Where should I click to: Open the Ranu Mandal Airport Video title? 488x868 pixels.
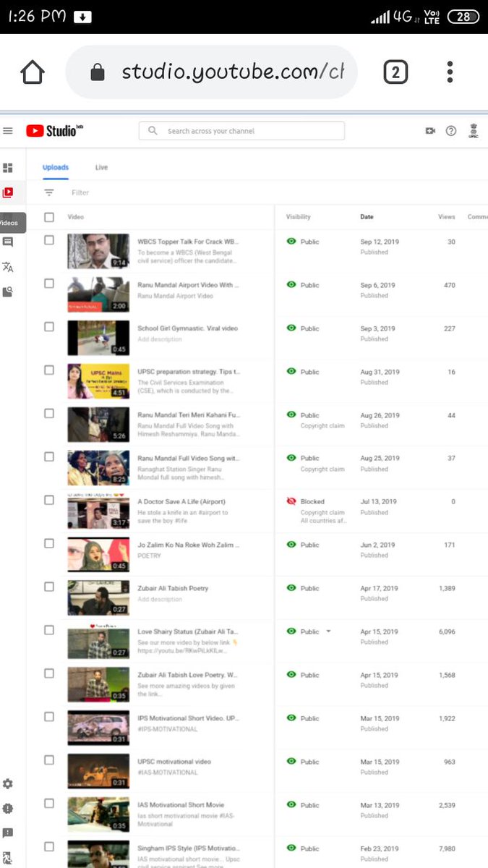tap(188, 285)
